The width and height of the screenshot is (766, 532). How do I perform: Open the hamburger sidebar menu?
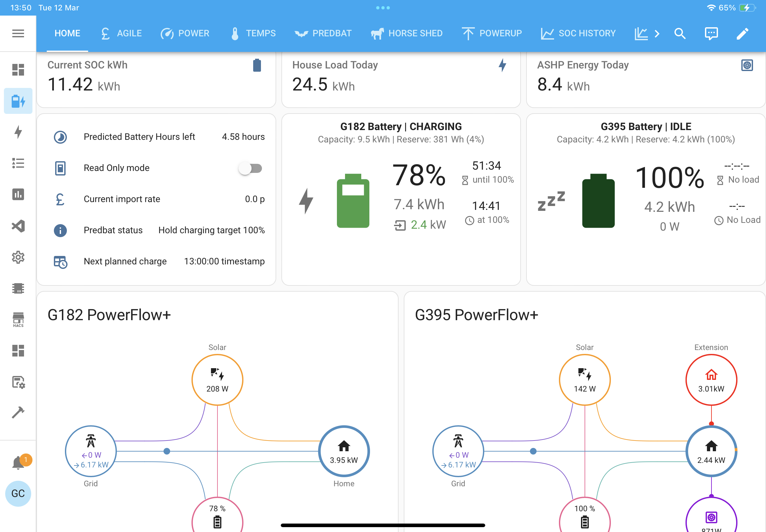(x=18, y=33)
